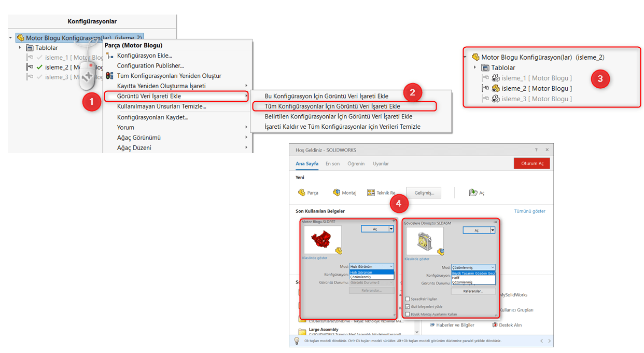Click the Gövdelere Dönüştür assembly thumbnail
This screenshot has height=353, width=644.
425,241
